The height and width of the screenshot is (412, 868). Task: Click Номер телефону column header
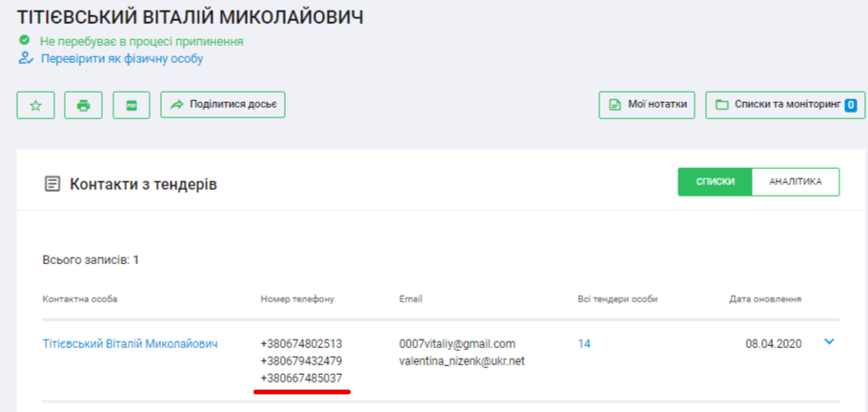coord(297,299)
